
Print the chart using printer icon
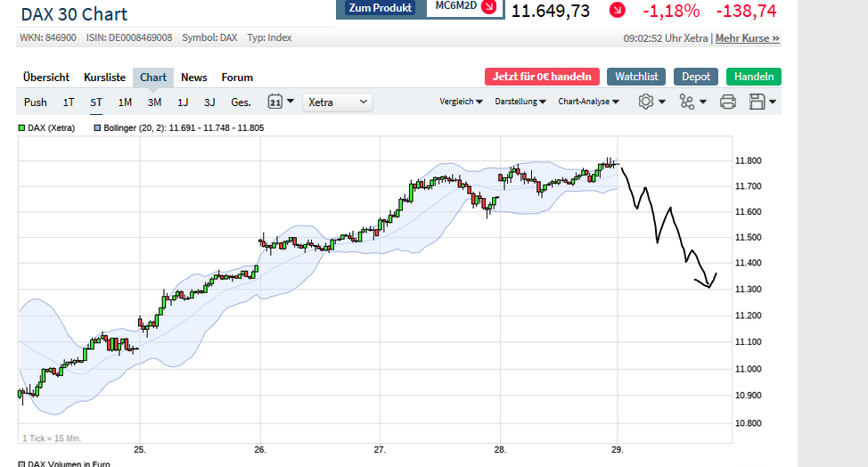727,102
